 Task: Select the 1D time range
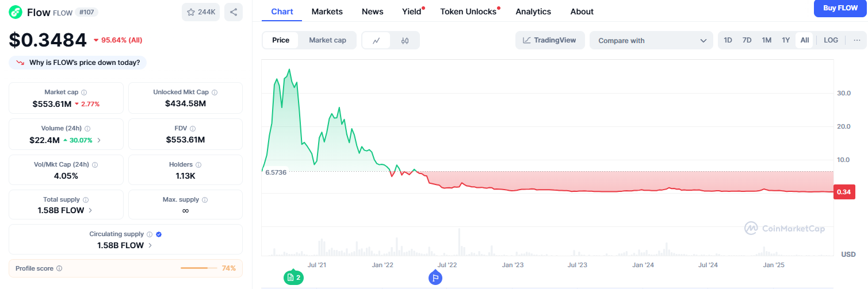click(728, 40)
